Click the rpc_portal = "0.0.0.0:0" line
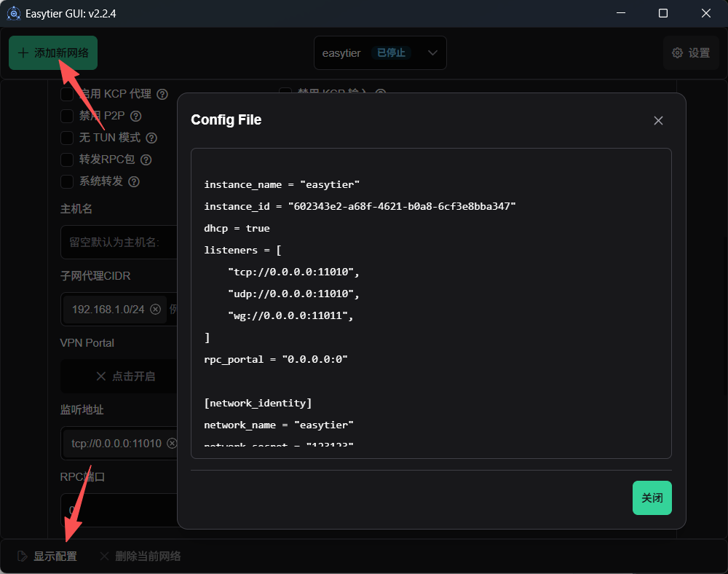 276,359
